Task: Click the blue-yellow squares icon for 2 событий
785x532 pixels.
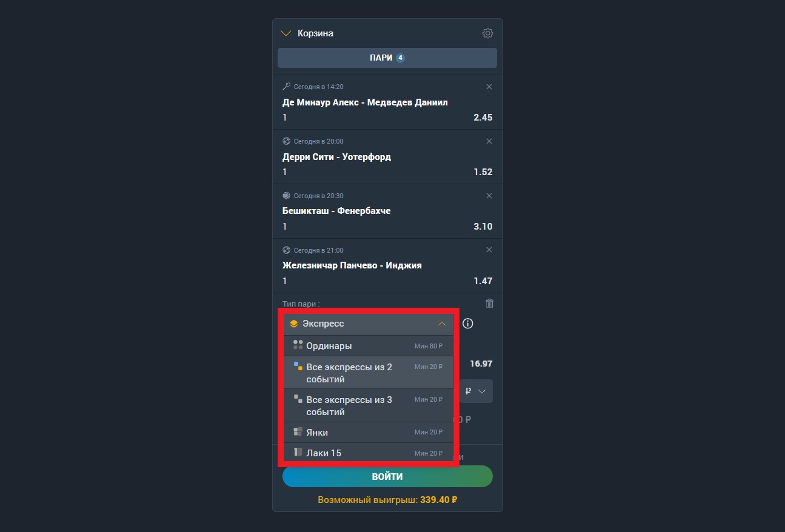Action: [x=298, y=366]
